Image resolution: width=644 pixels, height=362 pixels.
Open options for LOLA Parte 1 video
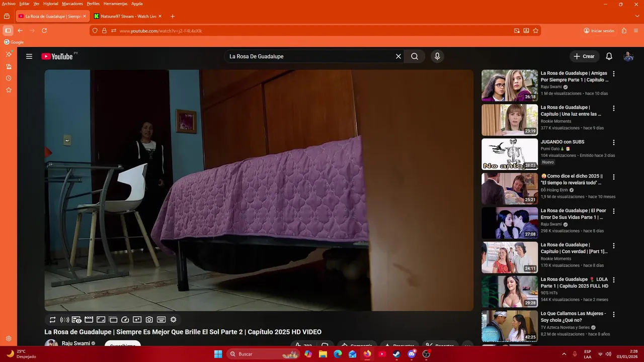point(613,280)
